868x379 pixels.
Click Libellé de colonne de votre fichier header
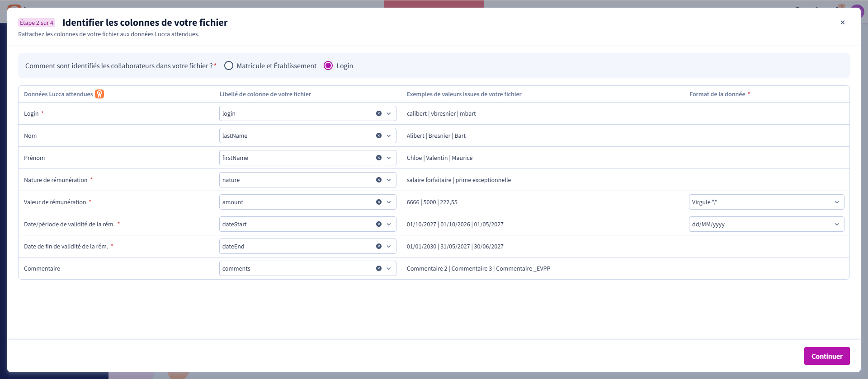pyautogui.click(x=265, y=94)
